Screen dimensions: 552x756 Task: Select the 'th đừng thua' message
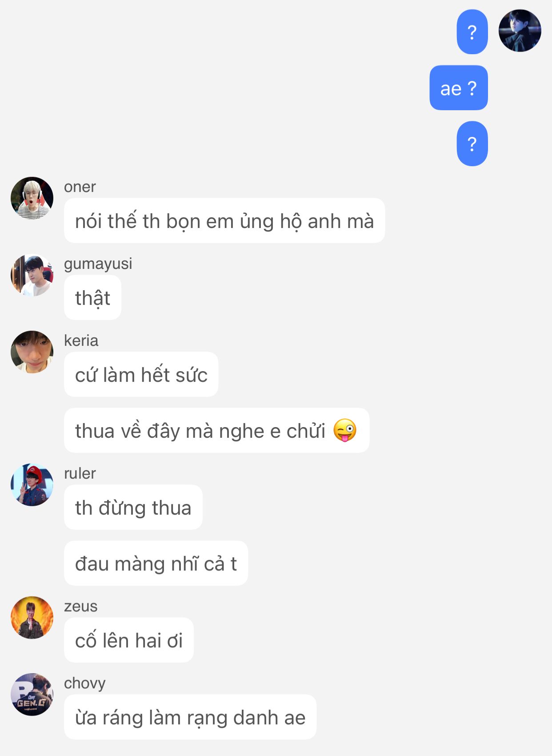tap(133, 507)
